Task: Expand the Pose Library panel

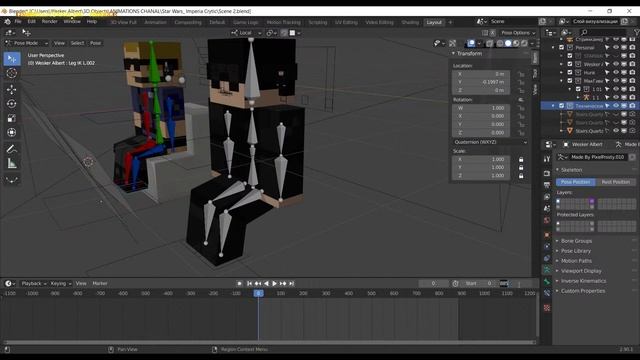Action: [576, 251]
